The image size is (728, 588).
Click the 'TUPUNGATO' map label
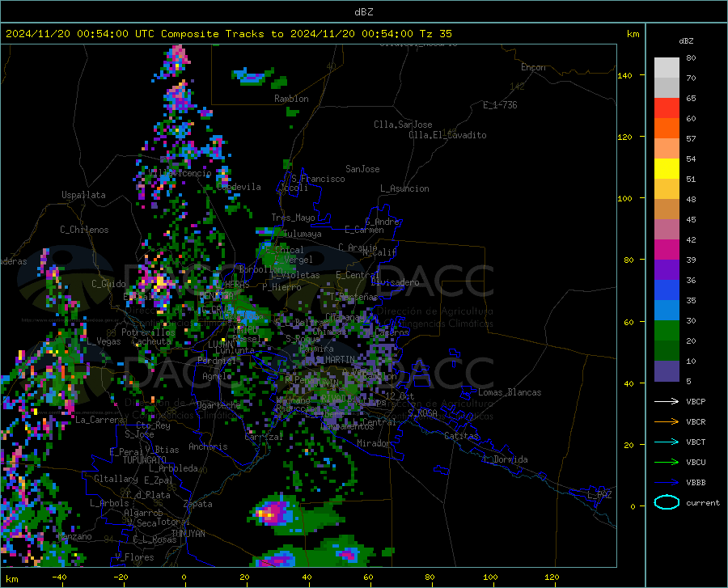(145, 460)
